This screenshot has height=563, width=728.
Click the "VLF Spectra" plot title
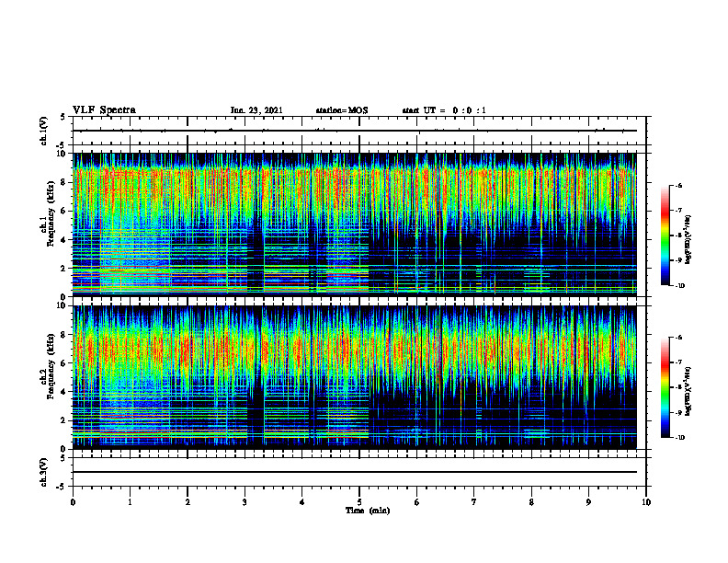tap(104, 110)
